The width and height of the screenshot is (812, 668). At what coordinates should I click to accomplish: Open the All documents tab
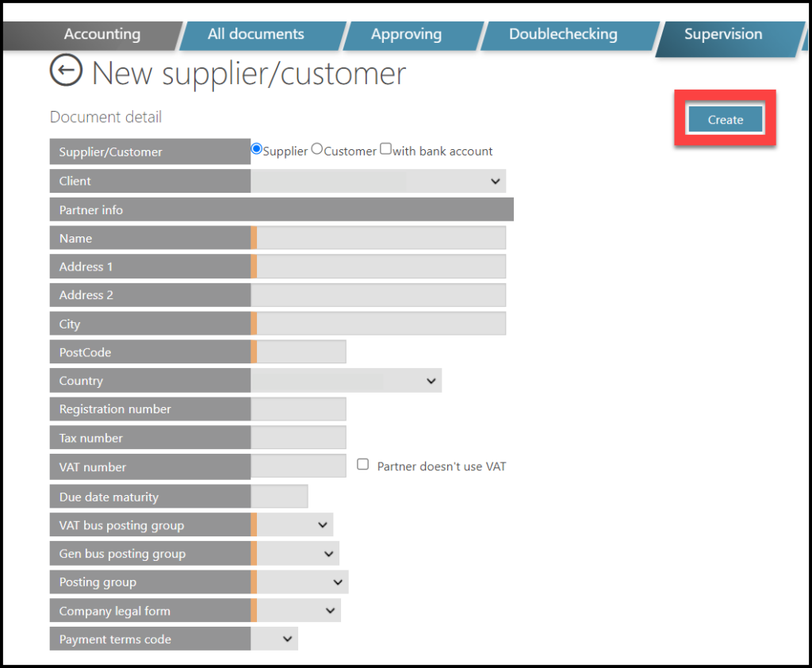pos(255,35)
